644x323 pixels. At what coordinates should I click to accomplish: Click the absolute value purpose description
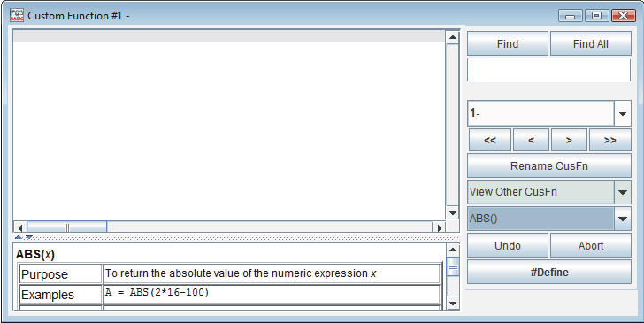241,273
